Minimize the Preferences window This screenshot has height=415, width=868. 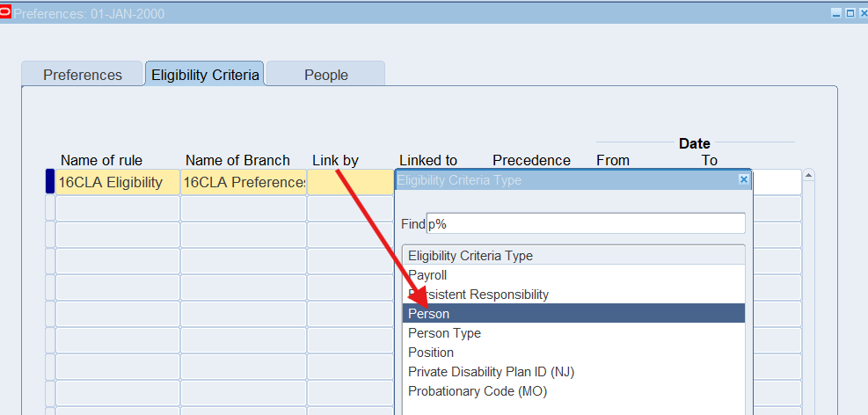click(836, 13)
